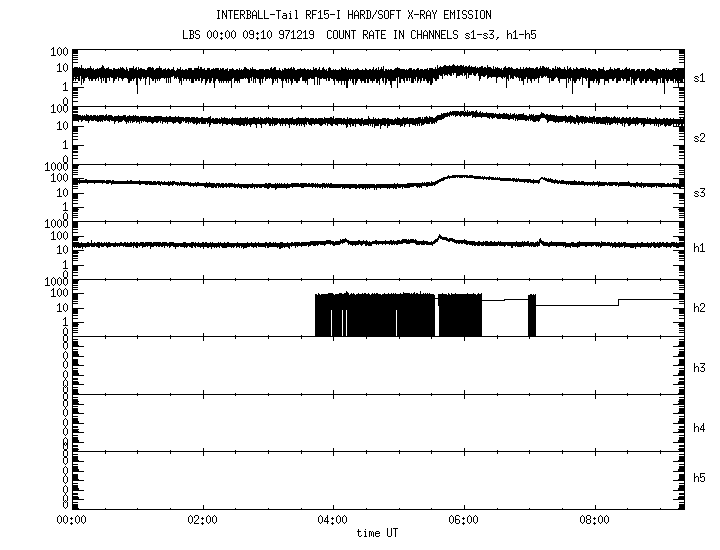
Task: Select the small h2 burst near 07:00
Action: (532, 314)
